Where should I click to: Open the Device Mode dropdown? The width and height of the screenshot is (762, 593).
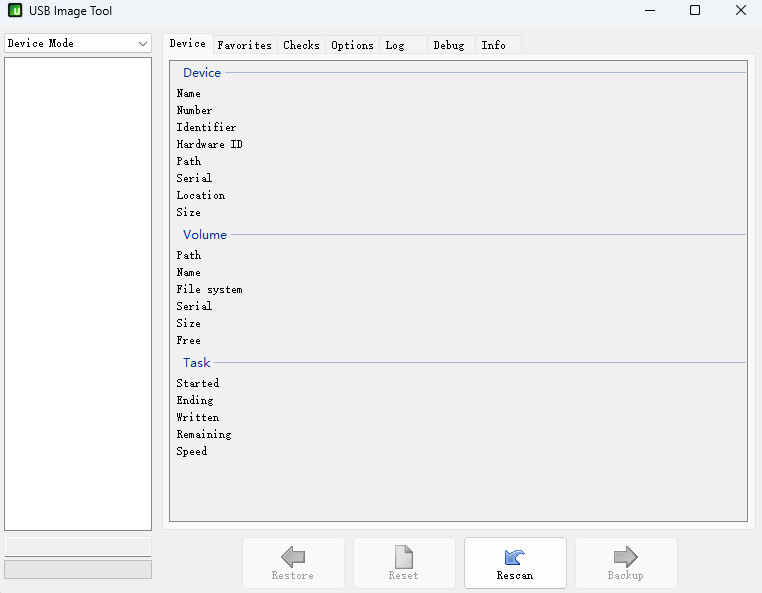pyautogui.click(x=78, y=43)
